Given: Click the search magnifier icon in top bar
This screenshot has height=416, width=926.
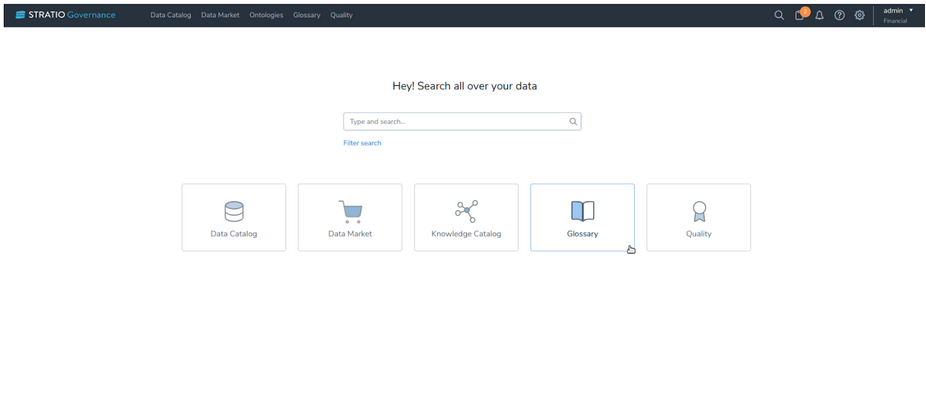Looking at the screenshot, I should click(x=779, y=15).
